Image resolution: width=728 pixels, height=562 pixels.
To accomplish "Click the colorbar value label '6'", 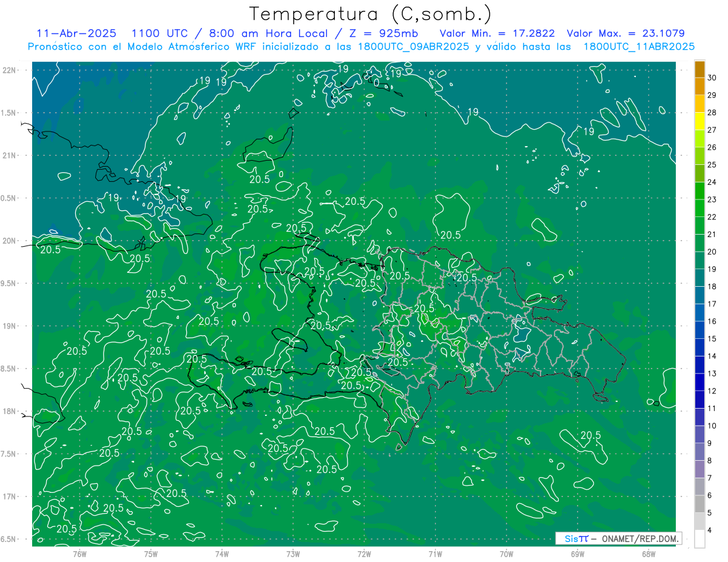I will pos(710,495).
